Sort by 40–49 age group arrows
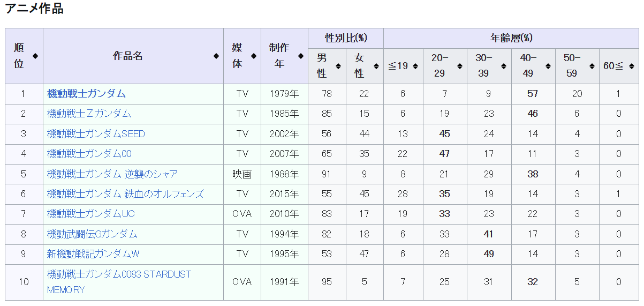 pos(548,66)
